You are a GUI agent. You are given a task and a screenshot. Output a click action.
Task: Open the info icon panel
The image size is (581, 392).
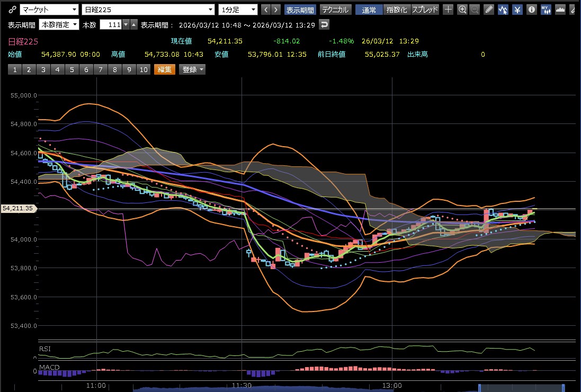(x=531, y=10)
